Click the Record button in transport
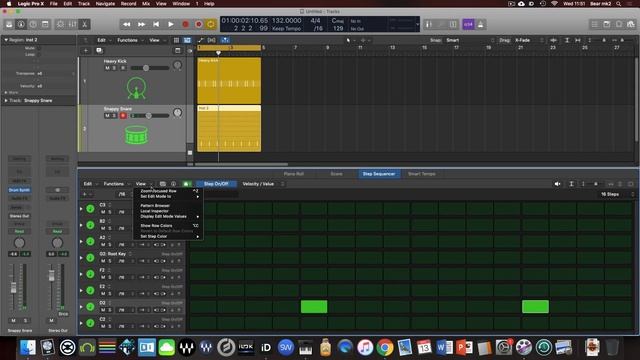 pos(185,24)
